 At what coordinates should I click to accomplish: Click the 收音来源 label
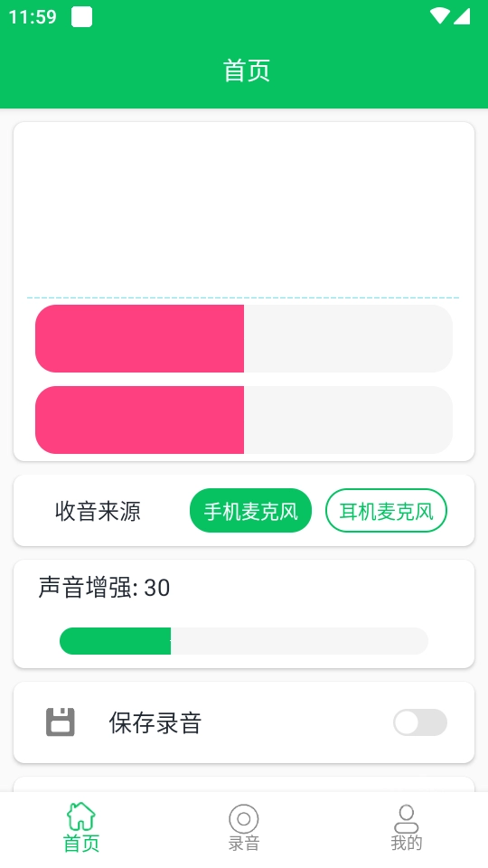[98, 510]
